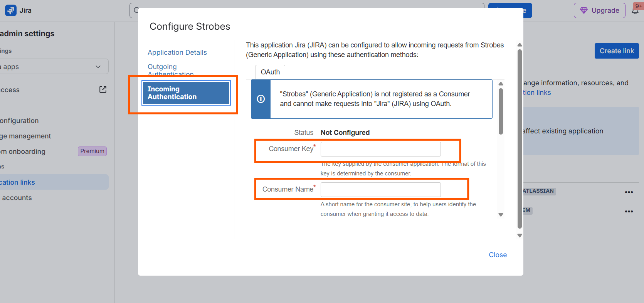Click the outer dialog scrollbar thumb
Viewport: 644px width, 303px height.
tap(520, 139)
